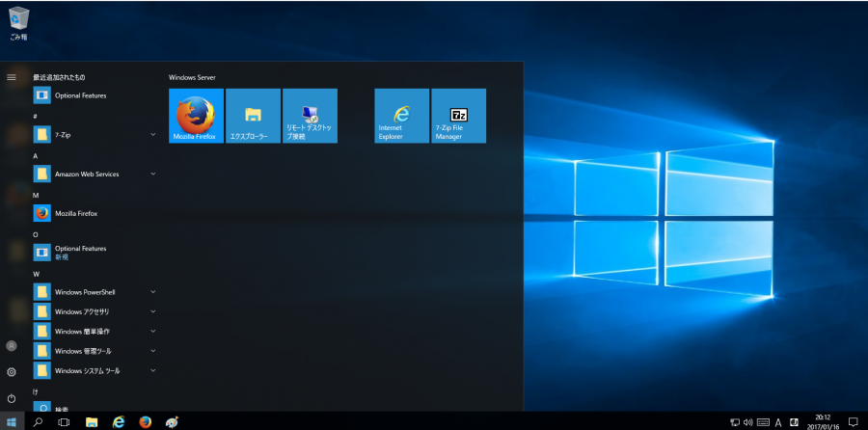Click the Windows PowerShell folder entry

pyautogui.click(x=95, y=291)
